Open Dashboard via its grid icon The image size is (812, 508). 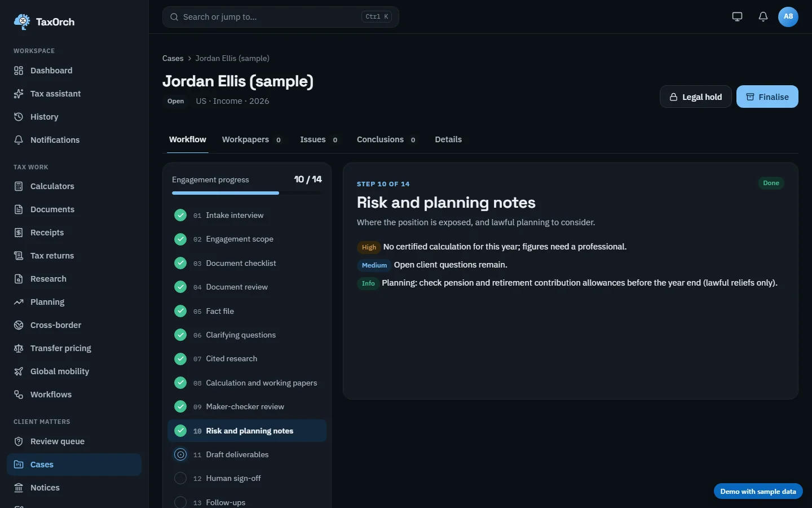(x=19, y=71)
